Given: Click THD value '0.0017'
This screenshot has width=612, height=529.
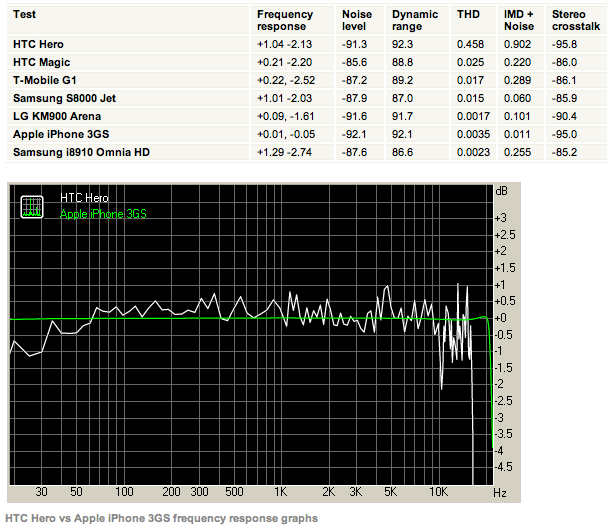Looking at the screenshot, I should (x=473, y=116).
